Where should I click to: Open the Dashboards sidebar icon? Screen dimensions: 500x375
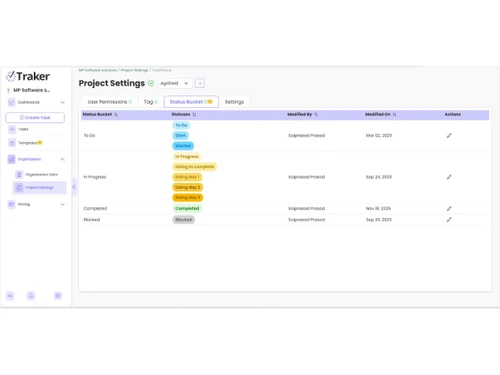coord(12,102)
